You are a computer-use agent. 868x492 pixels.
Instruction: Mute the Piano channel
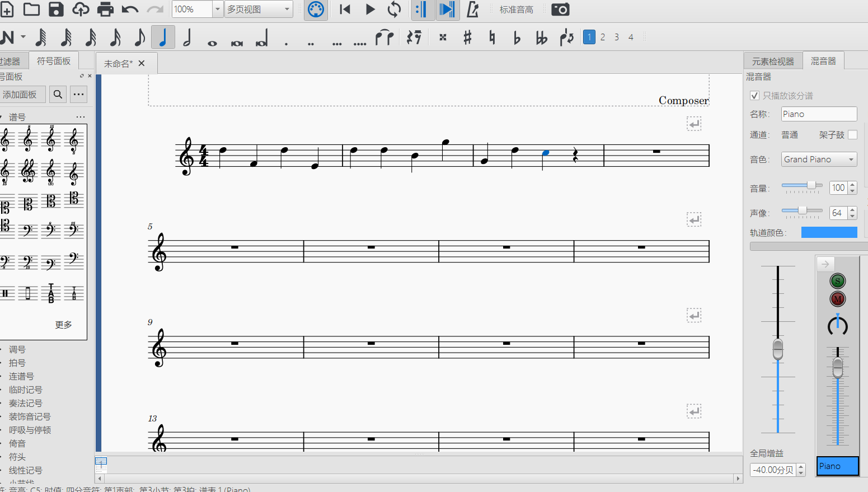pos(837,299)
